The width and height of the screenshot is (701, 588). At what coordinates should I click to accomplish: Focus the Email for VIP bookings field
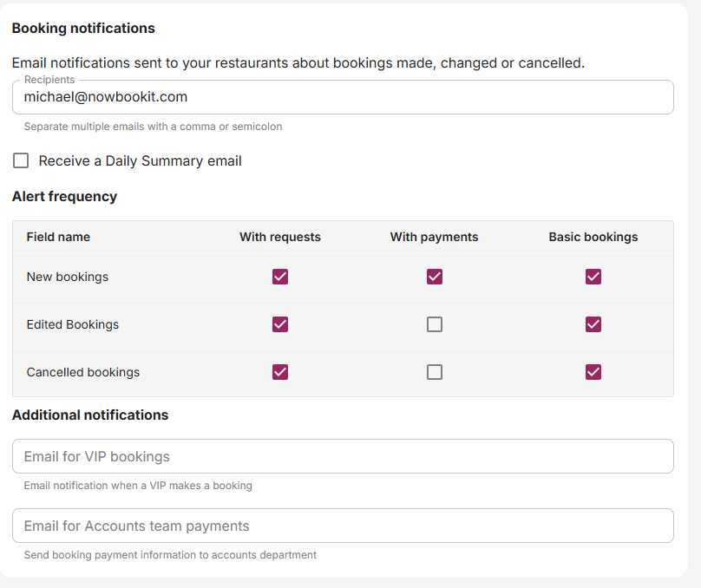(343, 456)
